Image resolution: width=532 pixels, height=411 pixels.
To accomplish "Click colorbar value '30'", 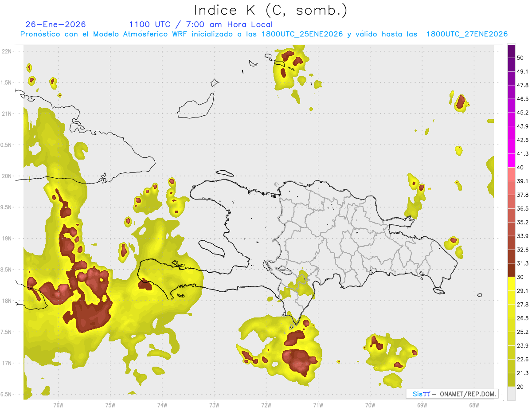I will click(520, 277).
